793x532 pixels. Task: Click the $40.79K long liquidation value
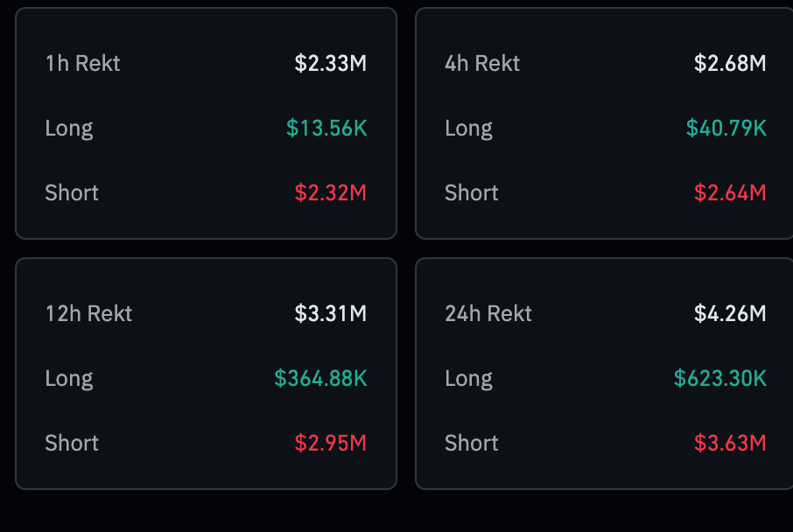click(726, 129)
